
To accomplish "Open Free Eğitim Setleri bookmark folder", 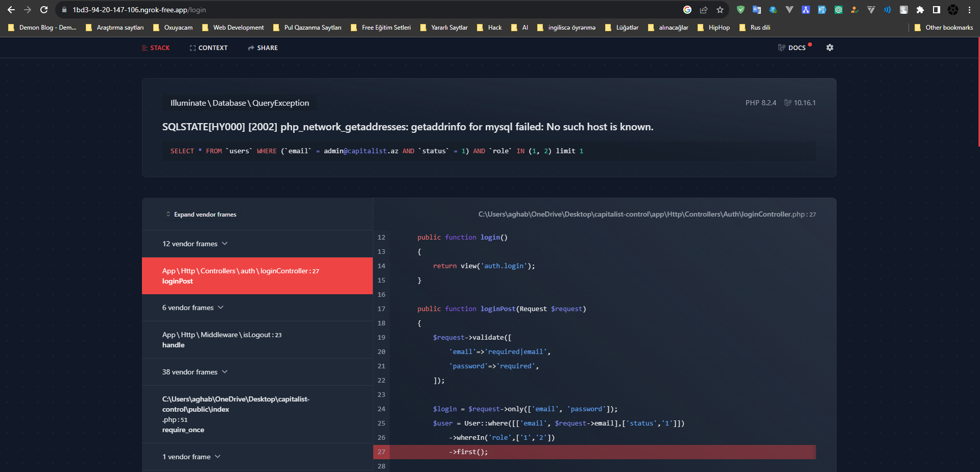I will (381, 28).
